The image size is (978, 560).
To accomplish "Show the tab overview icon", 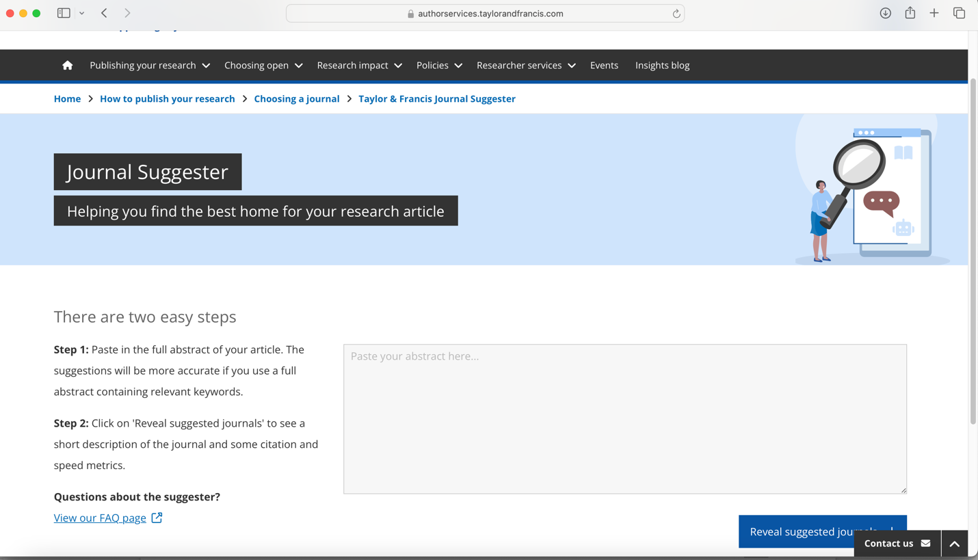I will pos(958,12).
